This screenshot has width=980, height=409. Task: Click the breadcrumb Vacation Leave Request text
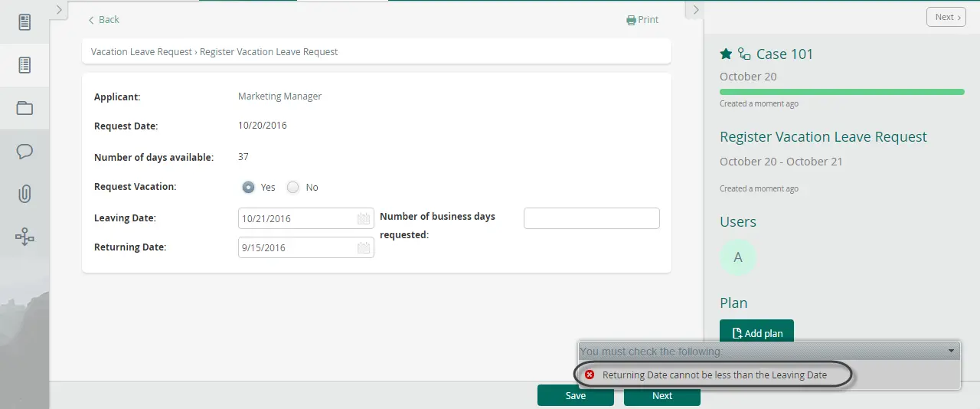(142, 52)
